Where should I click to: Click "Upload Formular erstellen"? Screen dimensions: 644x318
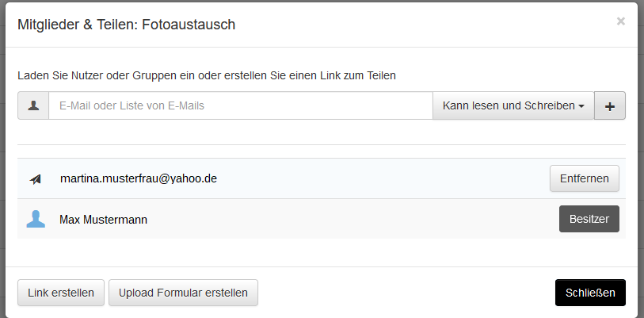coord(183,293)
